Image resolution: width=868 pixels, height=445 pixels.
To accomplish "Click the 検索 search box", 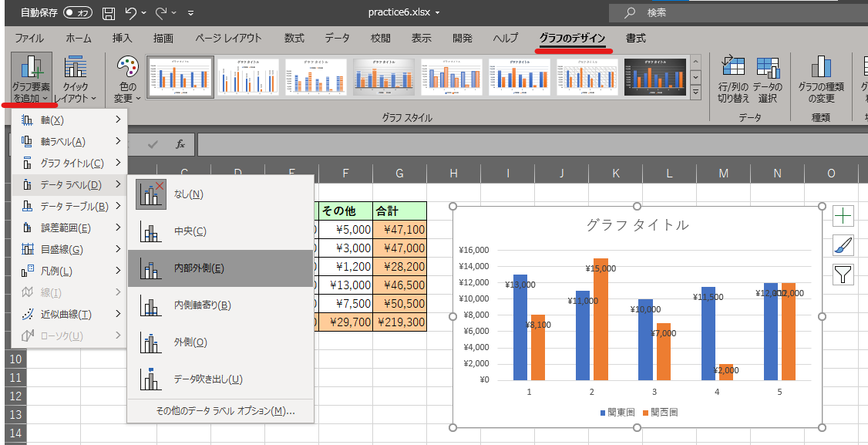I will pyautogui.click(x=738, y=12).
